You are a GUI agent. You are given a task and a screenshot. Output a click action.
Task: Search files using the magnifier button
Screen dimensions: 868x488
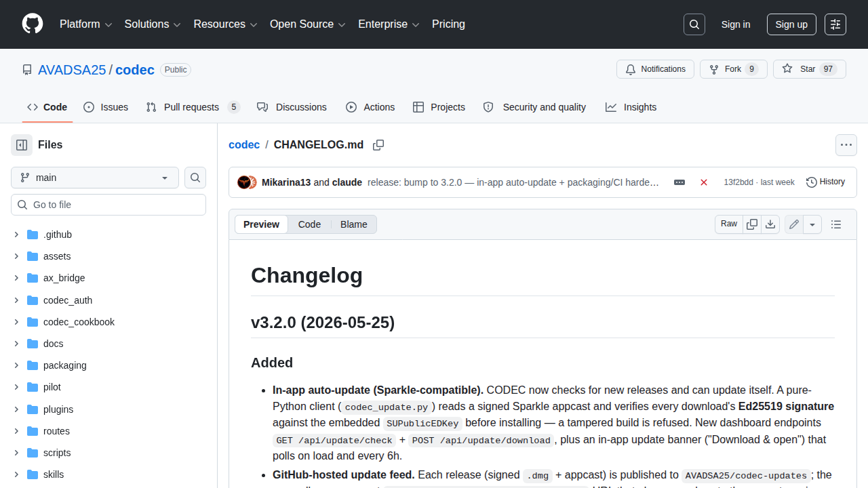[195, 178]
